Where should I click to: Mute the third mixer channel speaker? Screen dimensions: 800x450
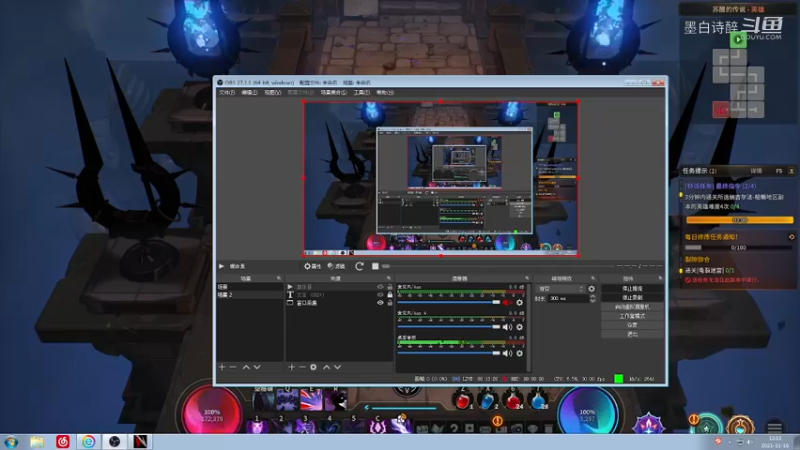[x=507, y=353]
